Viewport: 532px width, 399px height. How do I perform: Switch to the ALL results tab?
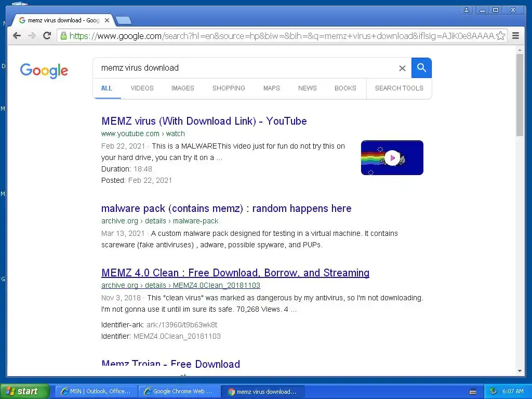tap(107, 88)
